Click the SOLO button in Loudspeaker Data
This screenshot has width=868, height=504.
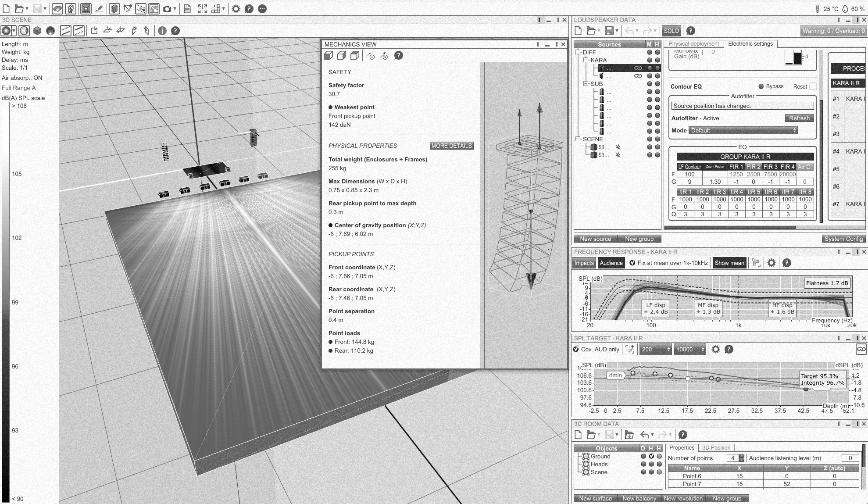(671, 31)
